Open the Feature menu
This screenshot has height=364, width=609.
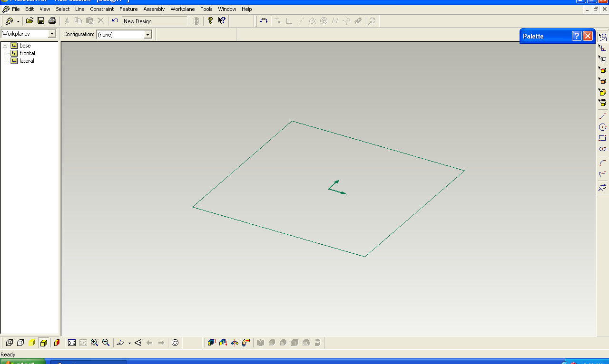[128, 9]
